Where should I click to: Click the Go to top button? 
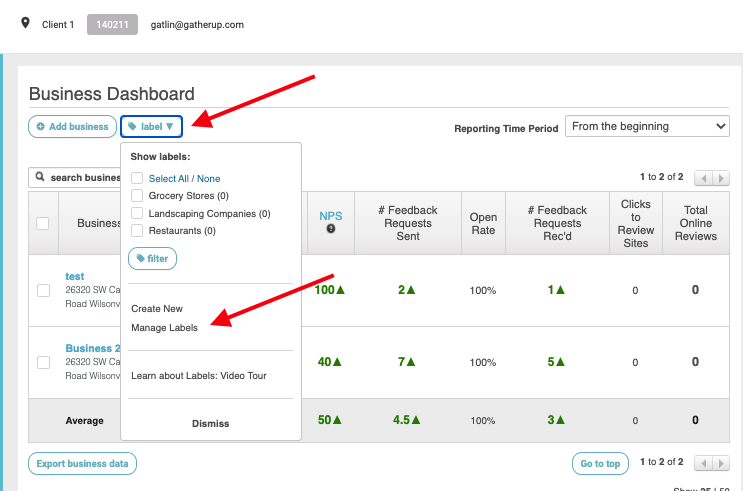pyautogui.click(x=600, y=464)
